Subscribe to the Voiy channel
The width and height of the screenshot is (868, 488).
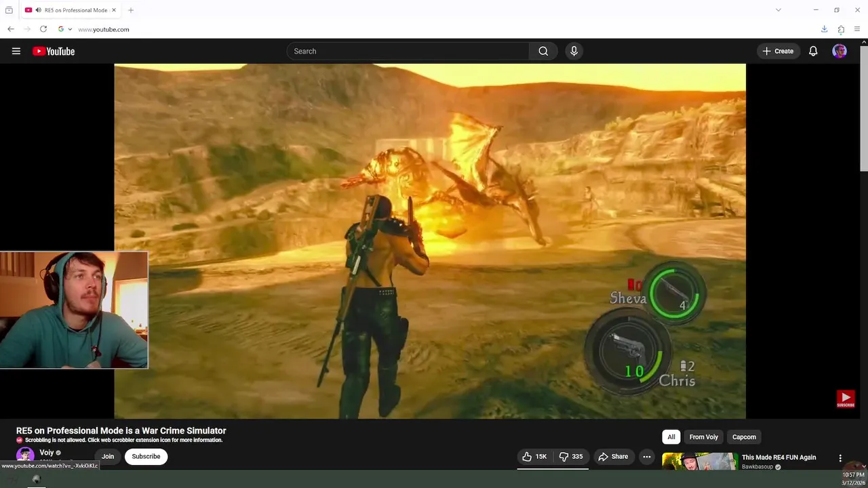(146, 456)
